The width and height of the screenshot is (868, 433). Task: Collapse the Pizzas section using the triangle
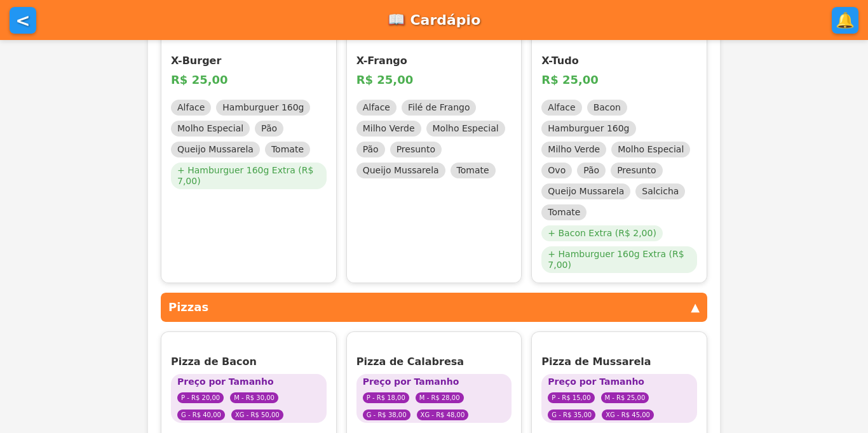695,307
